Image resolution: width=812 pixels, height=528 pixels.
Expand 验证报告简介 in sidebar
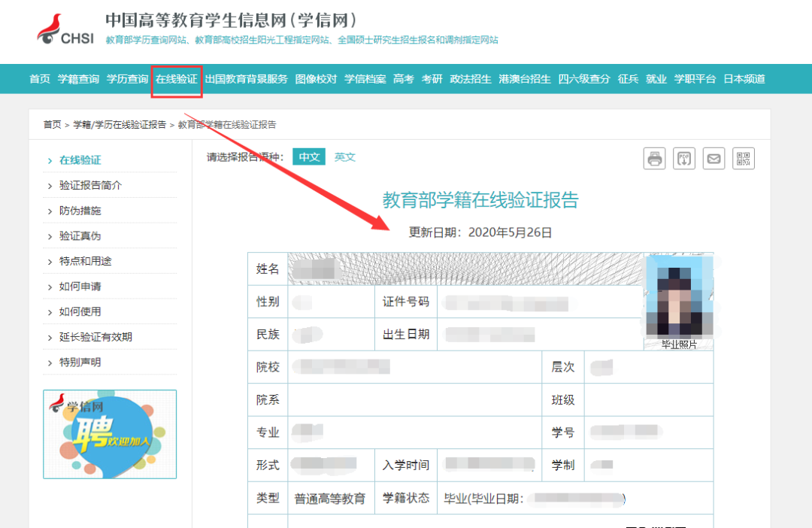pyautogui.click(x=90, y=186)
